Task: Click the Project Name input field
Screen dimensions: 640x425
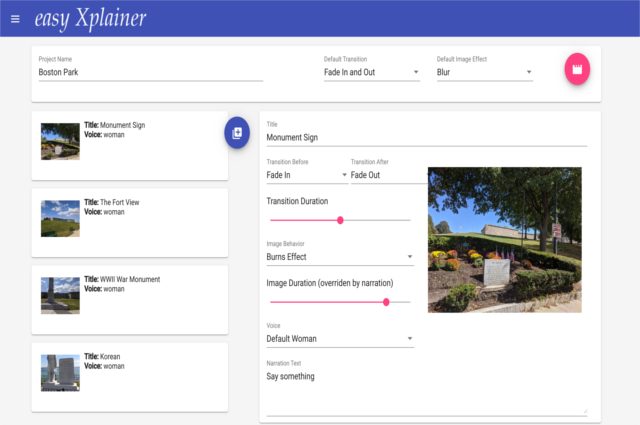Action: [x=150, y=72]
